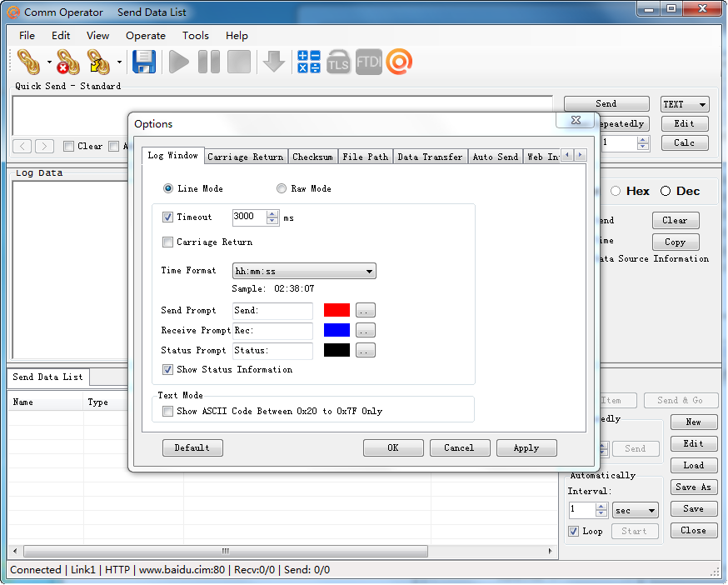Screen dimensions: 728x585
Task: Open dropdown arrow beside open connection icon
Action: [x=49, y=62]
